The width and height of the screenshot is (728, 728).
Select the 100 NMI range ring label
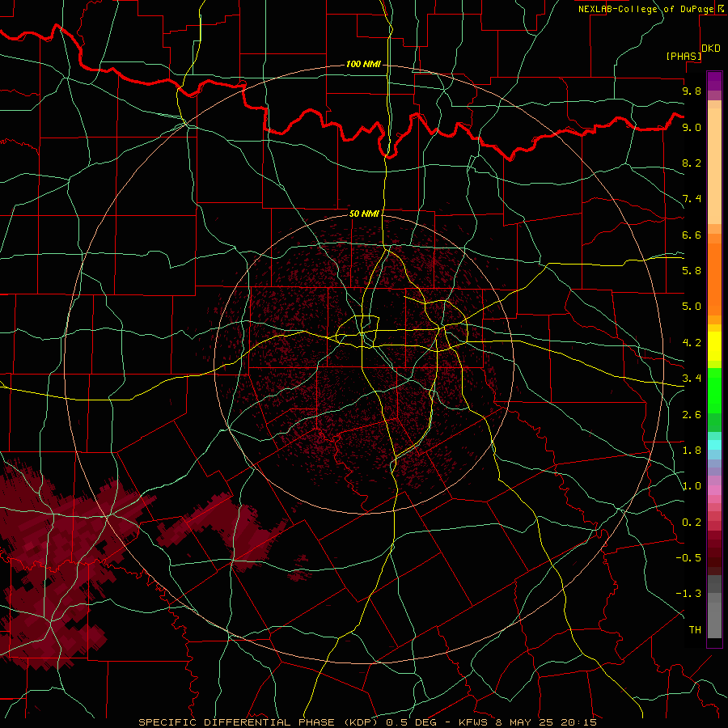tap(363, 64)
